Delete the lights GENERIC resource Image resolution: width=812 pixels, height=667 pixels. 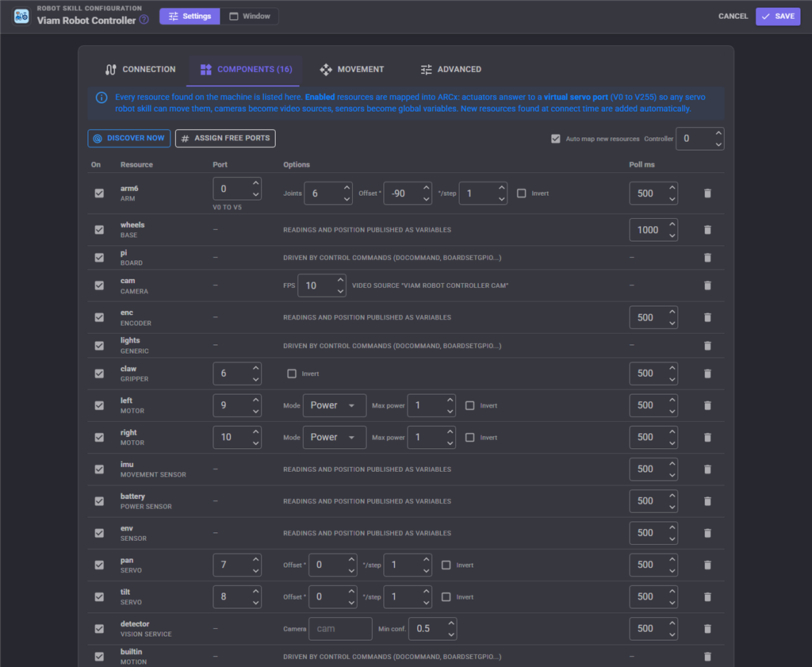[x=707, y=346]
